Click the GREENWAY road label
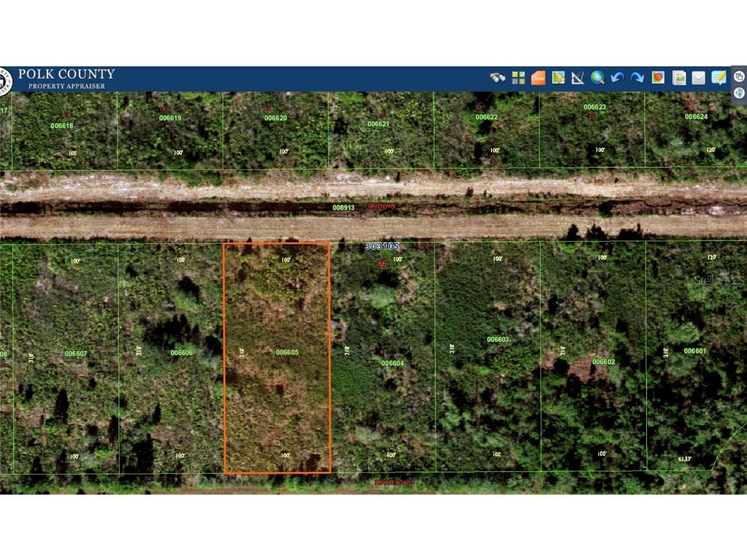 coord(381,206)
